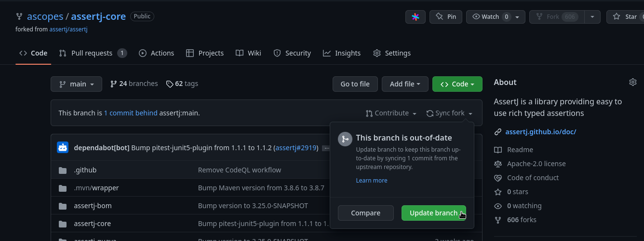Click the colorful star icon button
This screenshot has width=644, height=241.
415,16
